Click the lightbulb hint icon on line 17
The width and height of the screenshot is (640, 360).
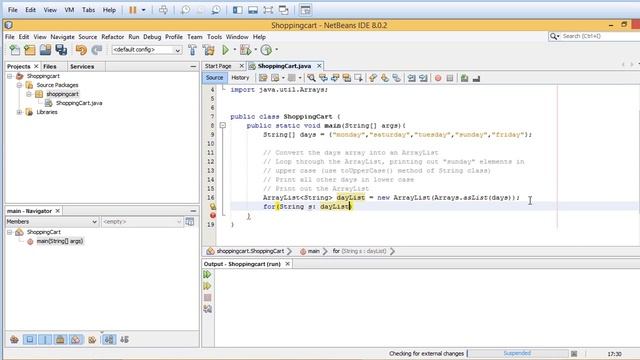coord(213,207)
